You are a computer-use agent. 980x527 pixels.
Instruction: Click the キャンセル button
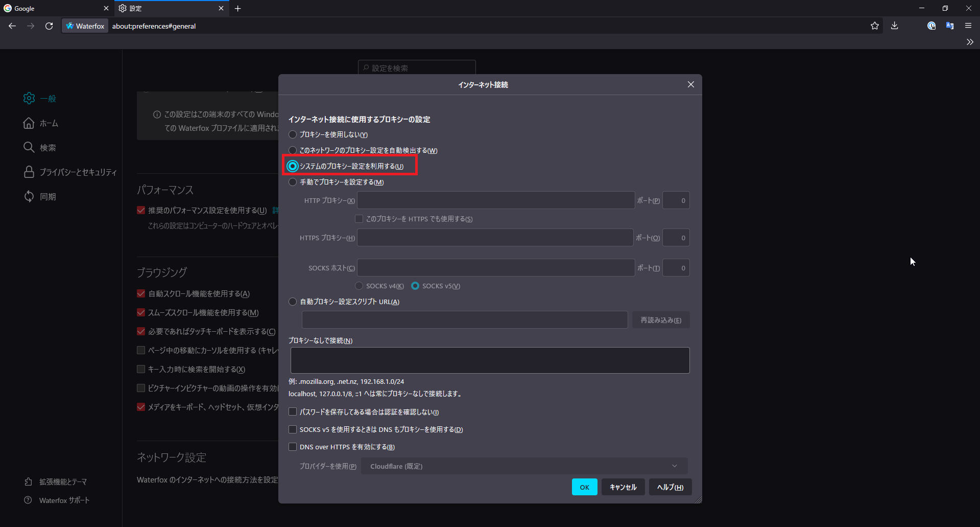pyautogui.click(x=623, y=487)
